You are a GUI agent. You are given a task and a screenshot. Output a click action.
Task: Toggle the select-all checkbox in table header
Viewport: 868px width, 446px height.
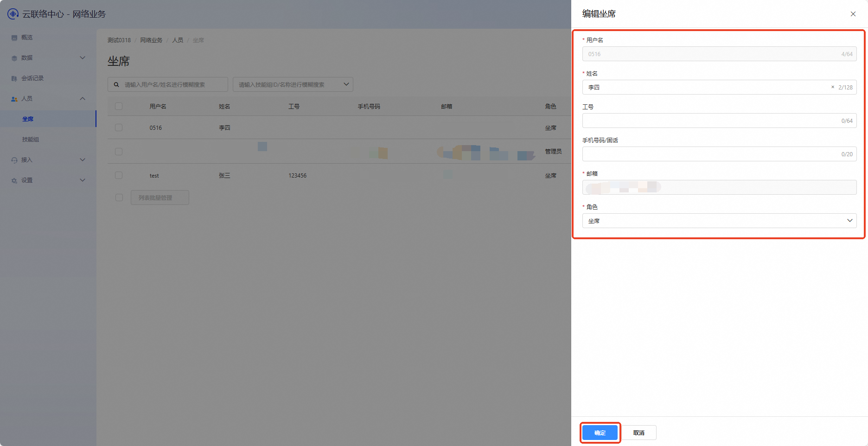pos(119,106)
